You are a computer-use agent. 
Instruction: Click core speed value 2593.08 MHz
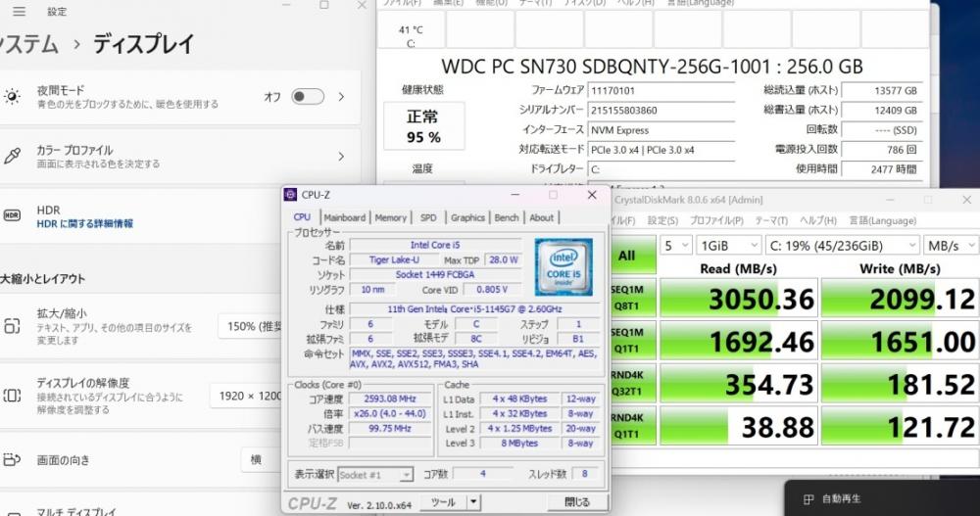(x=389, y=399)
